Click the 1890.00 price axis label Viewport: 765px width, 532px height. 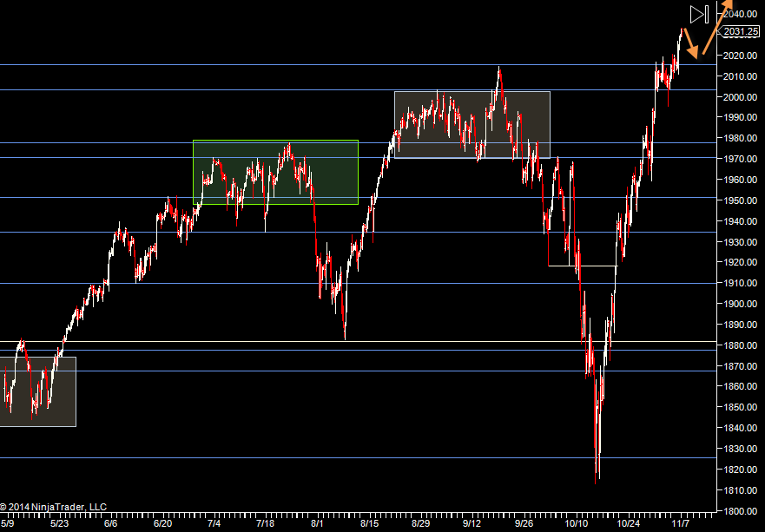click(x=741, y=325)
